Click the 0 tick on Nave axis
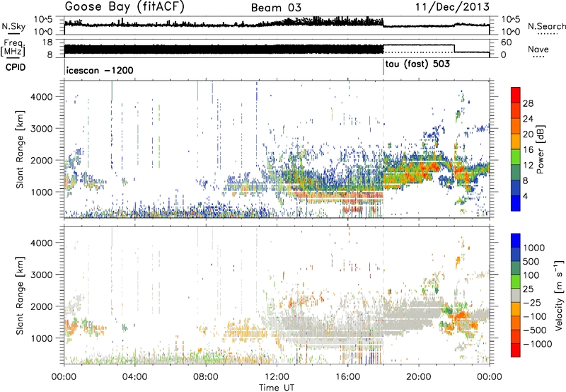566x392 pixels. [x=504, y=55]
